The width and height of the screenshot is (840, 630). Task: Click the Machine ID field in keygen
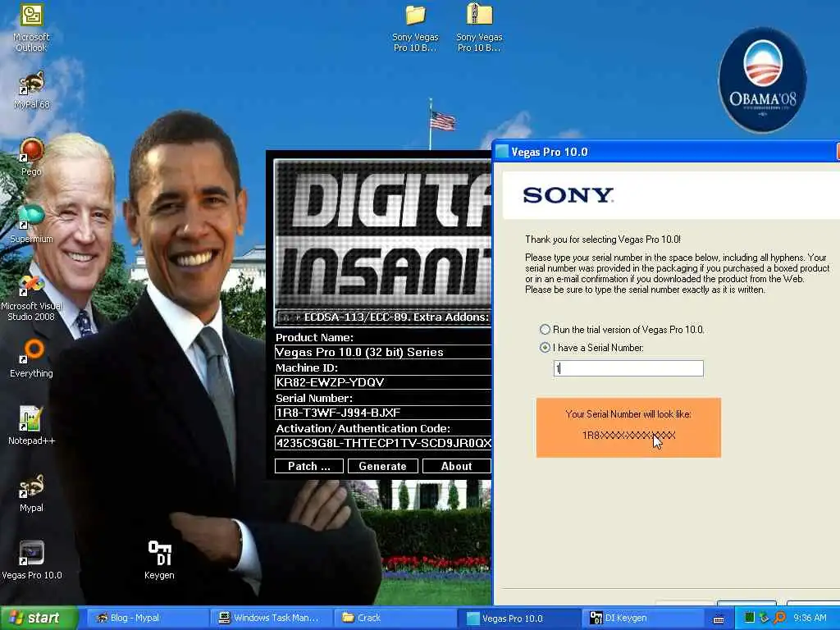[382, 382]
